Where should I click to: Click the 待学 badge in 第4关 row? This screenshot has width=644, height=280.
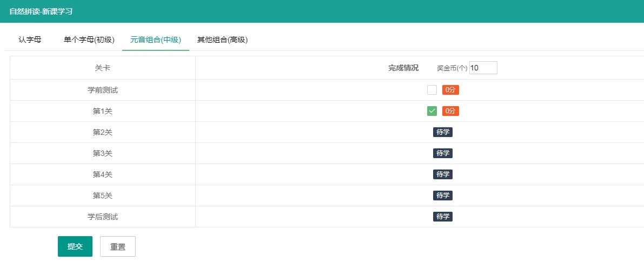tap(443, 174)
